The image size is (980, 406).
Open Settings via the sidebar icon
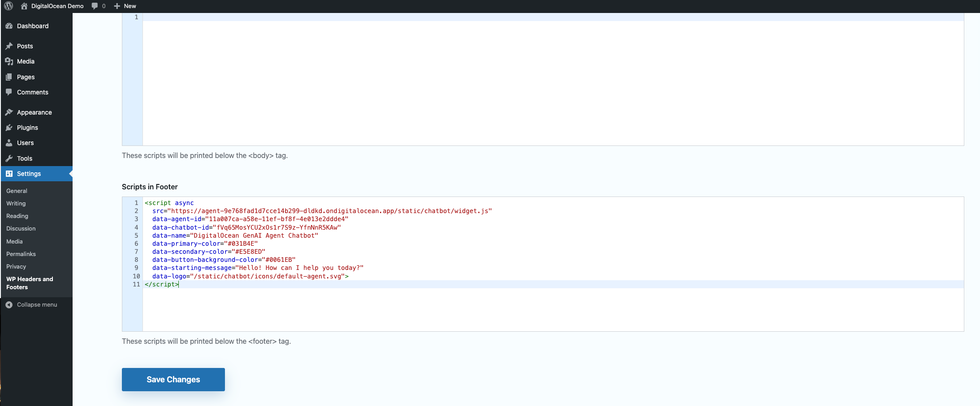coord(9,173)
